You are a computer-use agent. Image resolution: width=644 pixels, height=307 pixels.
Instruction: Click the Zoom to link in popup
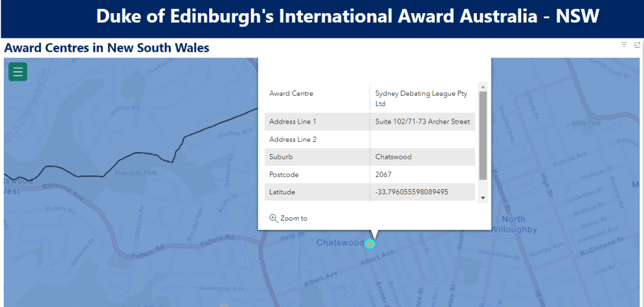coord(294,218)
